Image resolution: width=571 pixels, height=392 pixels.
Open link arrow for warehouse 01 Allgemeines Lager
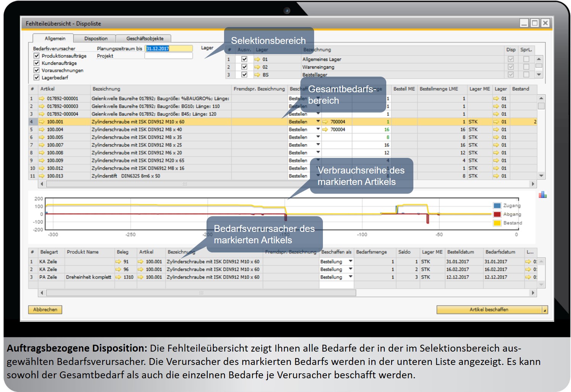click(257, 59)
